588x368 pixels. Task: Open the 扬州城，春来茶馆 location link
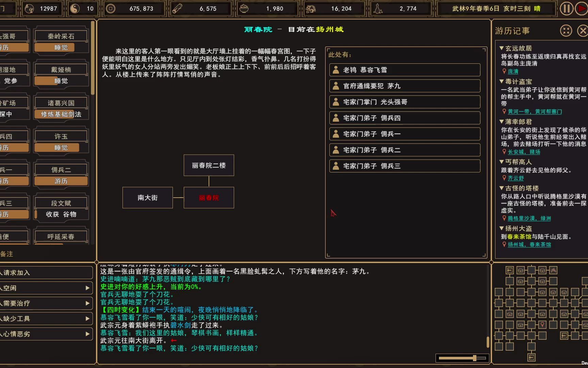(529, 244)
